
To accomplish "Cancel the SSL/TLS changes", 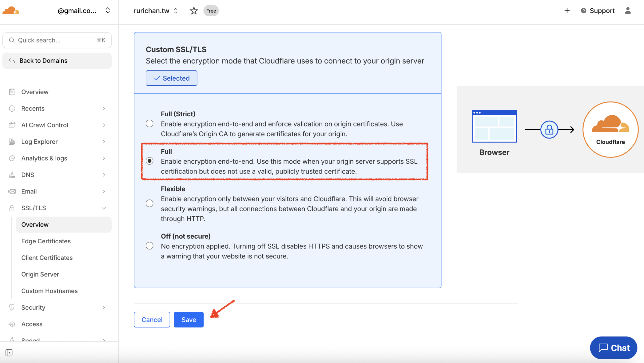I will [x=152, y=320].
